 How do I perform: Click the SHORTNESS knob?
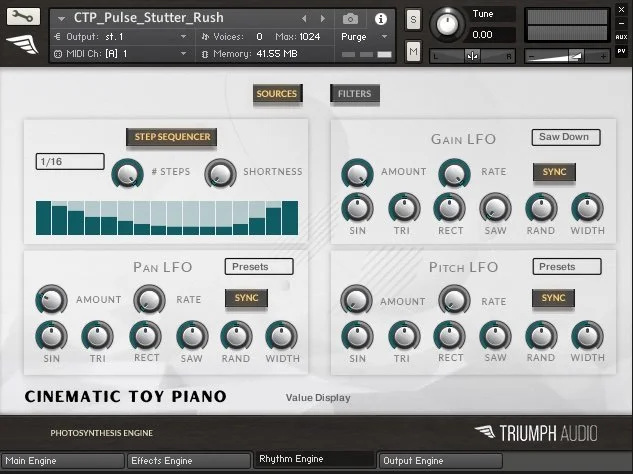(220, 173)
